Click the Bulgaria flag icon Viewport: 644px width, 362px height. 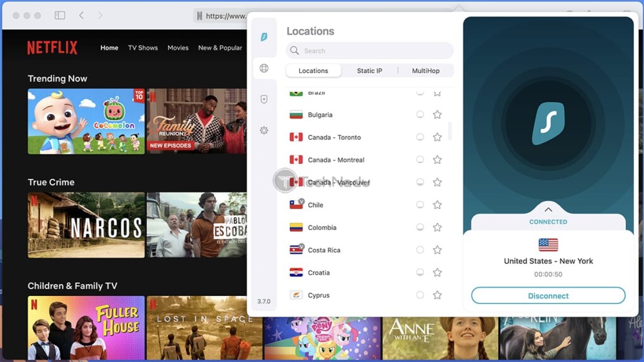pyautogui.click(x=296, y=115)
